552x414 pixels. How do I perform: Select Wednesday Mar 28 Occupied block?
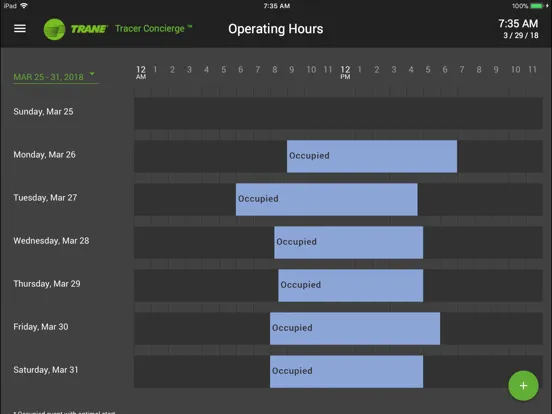point(349,243)
